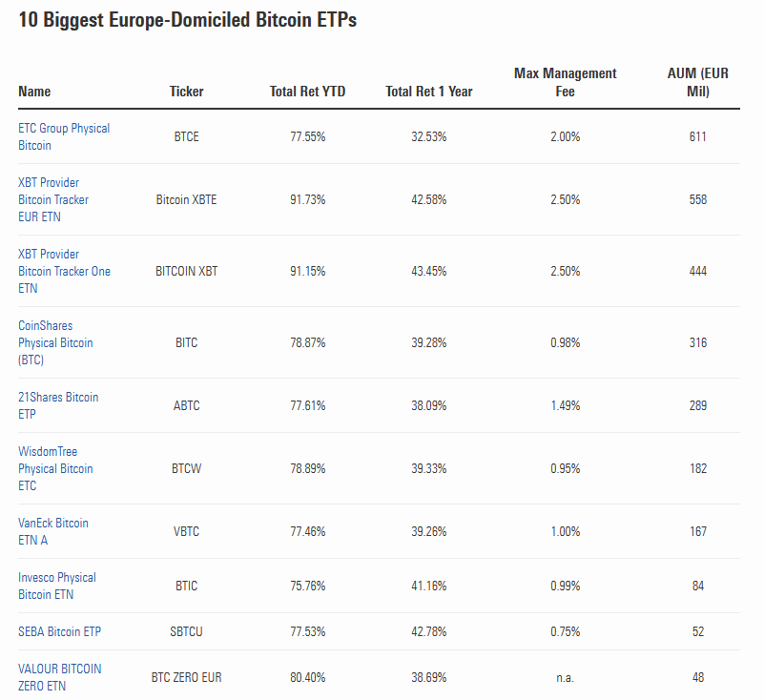Click the BTCE ticker cell
Image resolution: width=764 pixels, height=700 pixels.
(x=186, y=137)
